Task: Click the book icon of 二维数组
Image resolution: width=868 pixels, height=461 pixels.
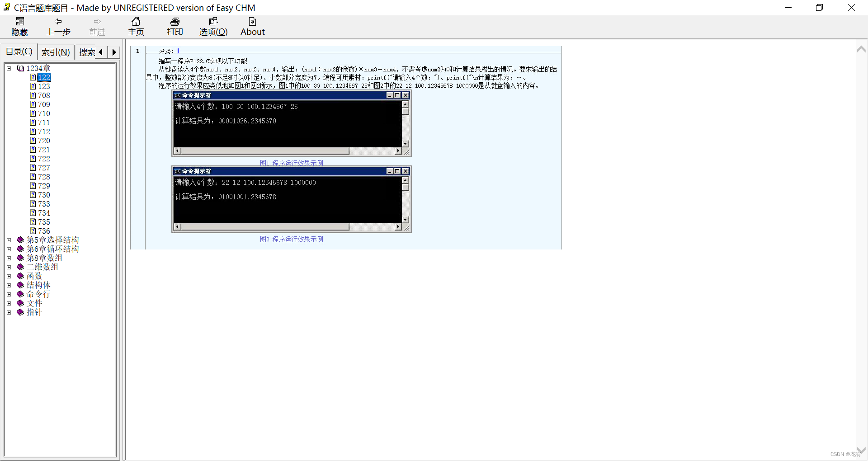Action: [20, 267]
